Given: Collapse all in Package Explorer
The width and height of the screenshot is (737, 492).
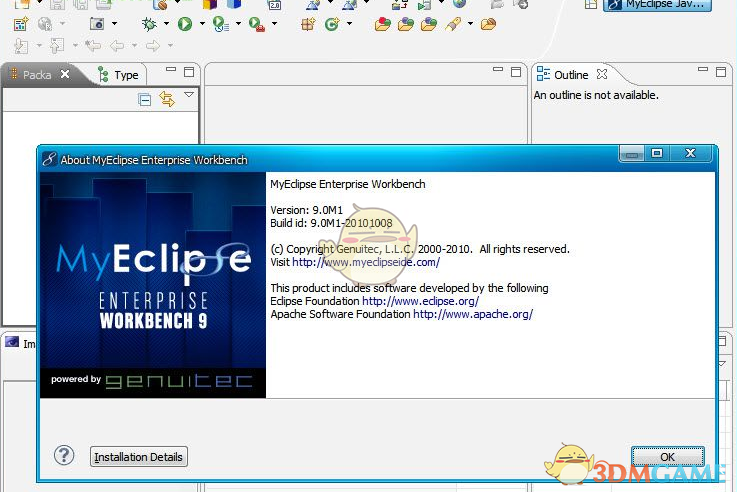Looking at the screenshot, I should (145, 100).
